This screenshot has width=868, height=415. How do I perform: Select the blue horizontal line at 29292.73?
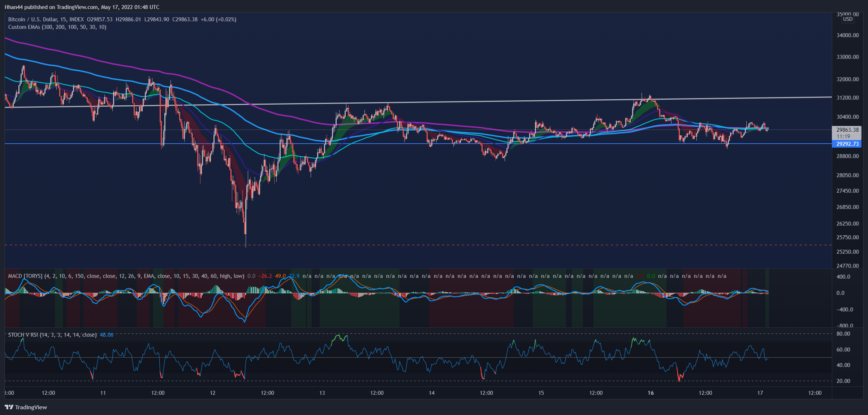pos(418,144)
